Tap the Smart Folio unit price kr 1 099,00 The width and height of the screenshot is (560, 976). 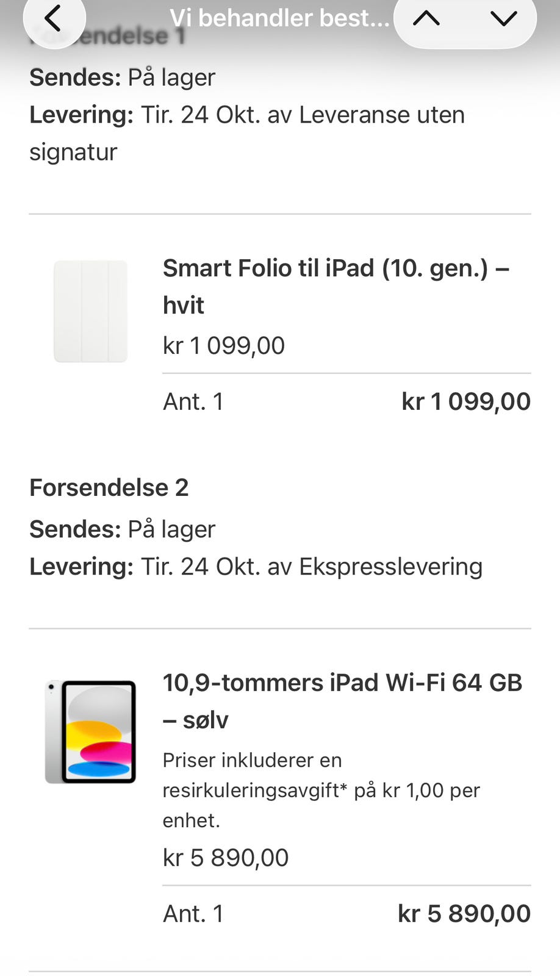223,345
